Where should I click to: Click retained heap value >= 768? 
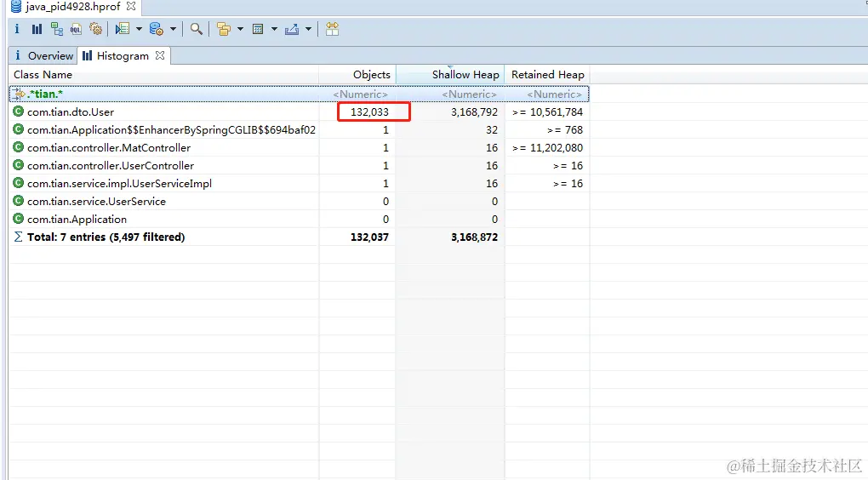565,129
